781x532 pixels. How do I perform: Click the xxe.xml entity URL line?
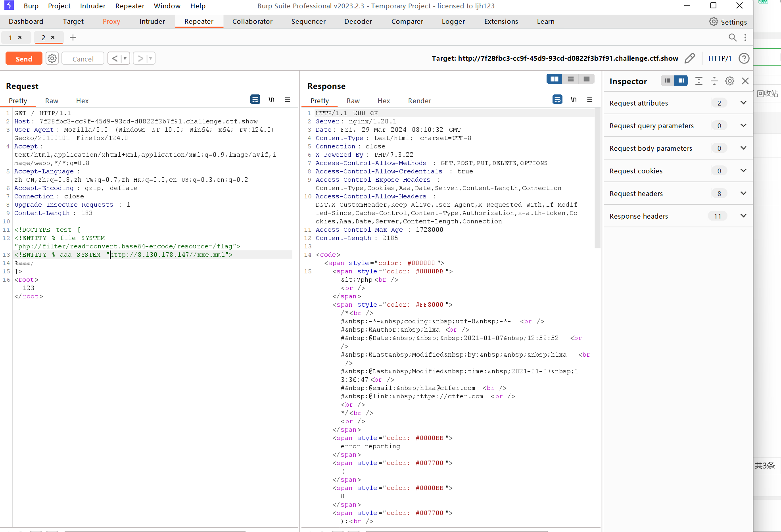[x=153, y=255]
